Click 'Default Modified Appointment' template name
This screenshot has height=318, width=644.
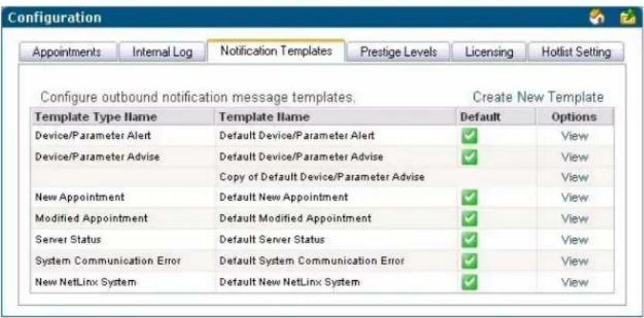(295, 218)
